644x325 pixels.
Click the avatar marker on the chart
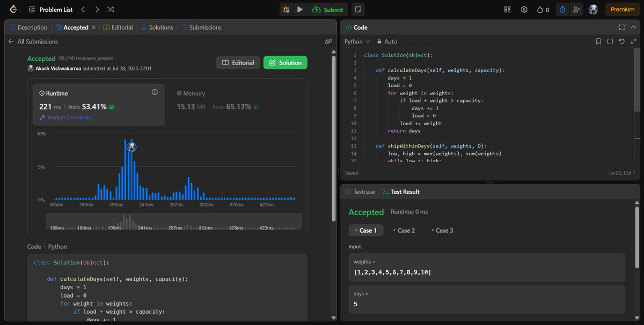(x=131, y=147)
